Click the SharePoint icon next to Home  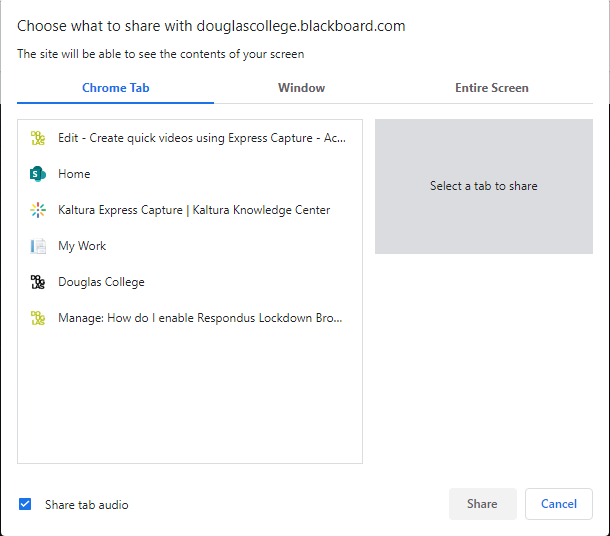tap(38, 174)
